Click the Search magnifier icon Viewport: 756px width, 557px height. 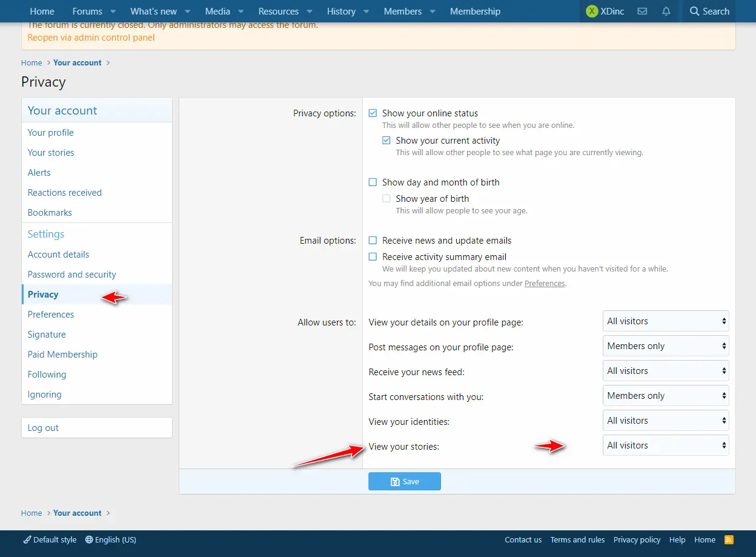695,12
